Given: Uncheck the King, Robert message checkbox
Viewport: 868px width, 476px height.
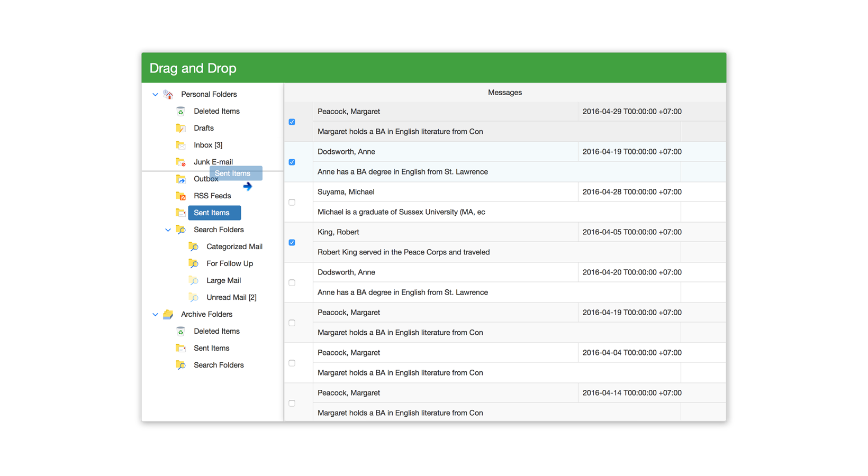Looking at the screenshot, I should 292,242.
